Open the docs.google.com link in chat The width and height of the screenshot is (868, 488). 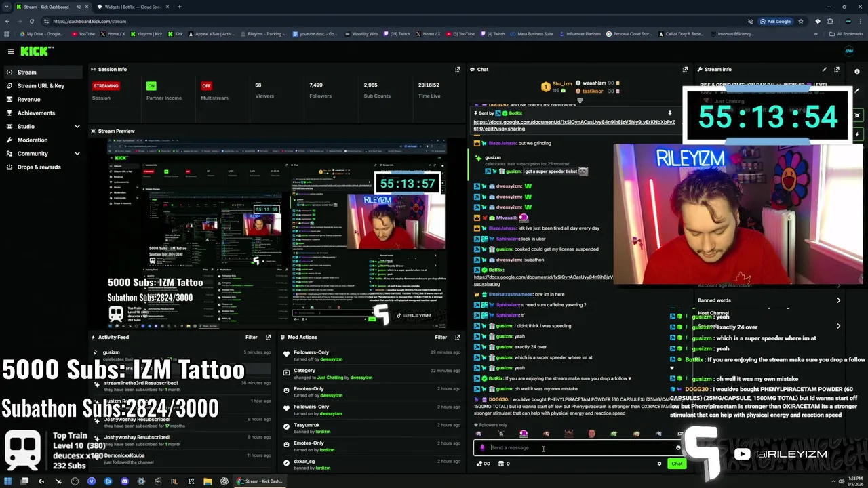(x=574, y=125)
